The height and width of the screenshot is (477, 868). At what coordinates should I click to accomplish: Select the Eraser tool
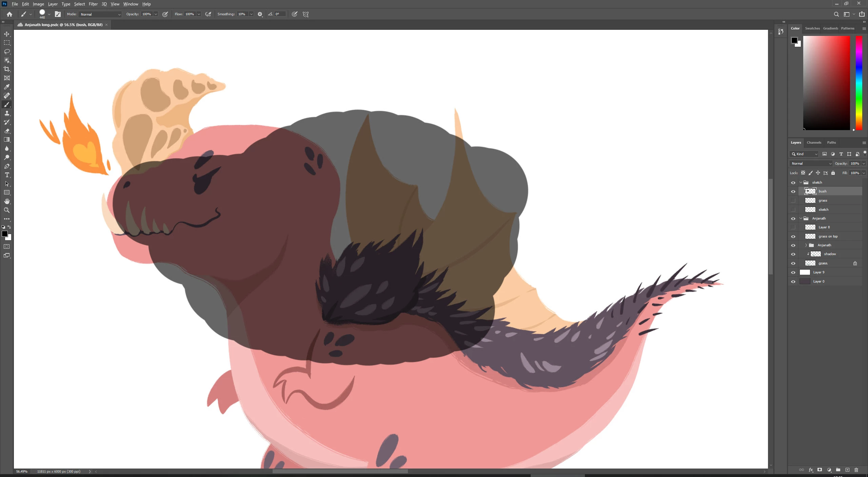7,131
